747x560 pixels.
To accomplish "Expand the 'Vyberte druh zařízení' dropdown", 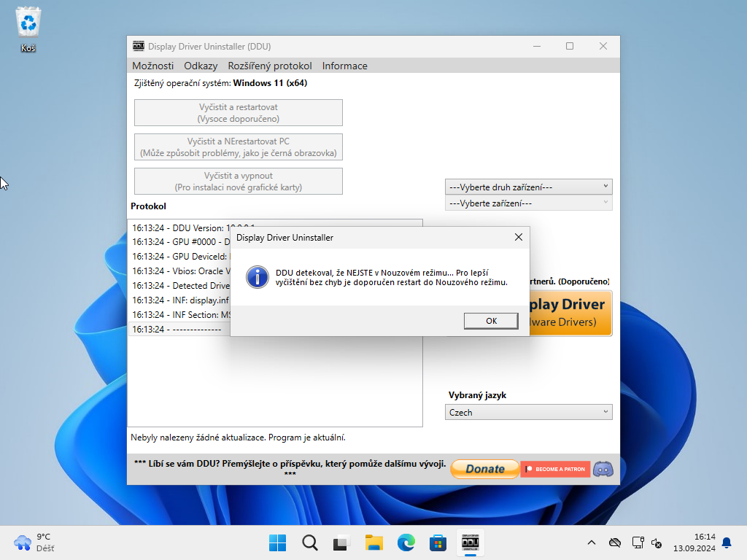I will point(528,187).
